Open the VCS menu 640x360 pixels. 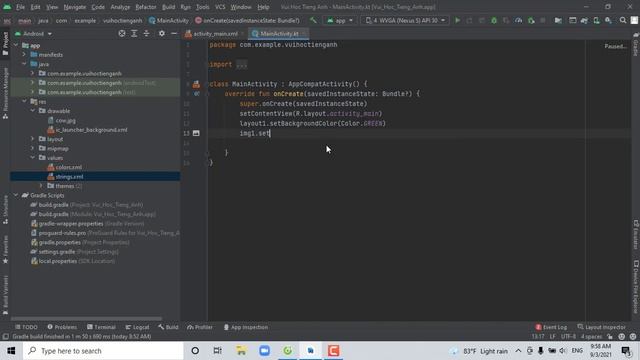pos(220,7)
